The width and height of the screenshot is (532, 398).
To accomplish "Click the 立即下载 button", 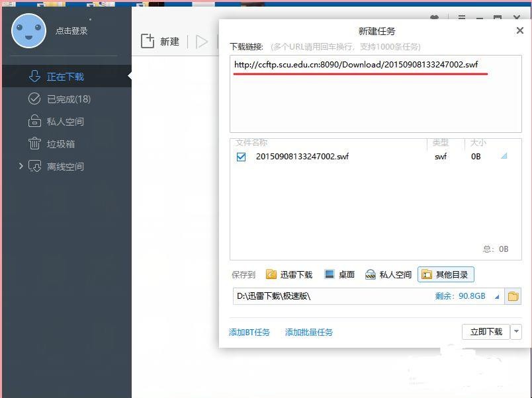I will [486, 332].
